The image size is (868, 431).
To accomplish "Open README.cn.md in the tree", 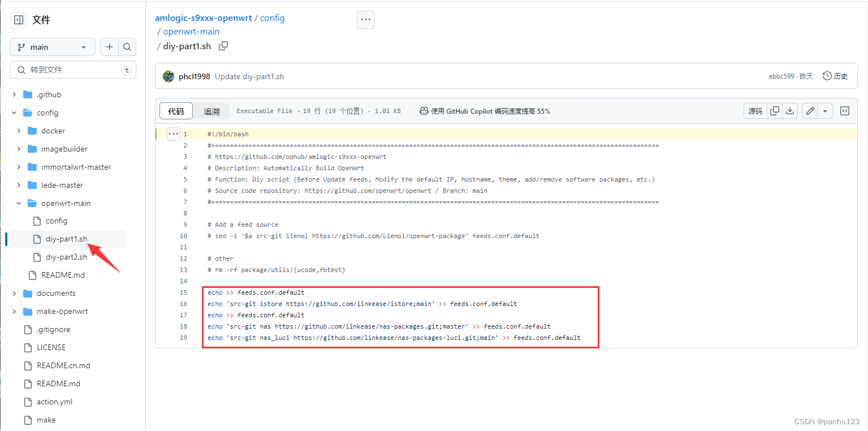I will pyautogui.click(x=63, y=365).
